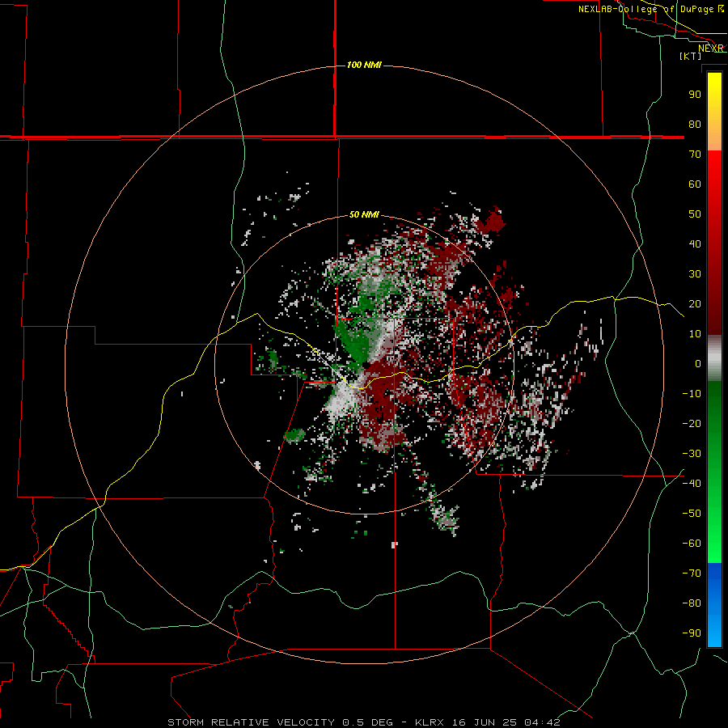Image resolution: width=728 pixels, height=728 pixels.
Task: Click the -30 value on the color scale
Action: pyautogui.click(x=692, y=454)
